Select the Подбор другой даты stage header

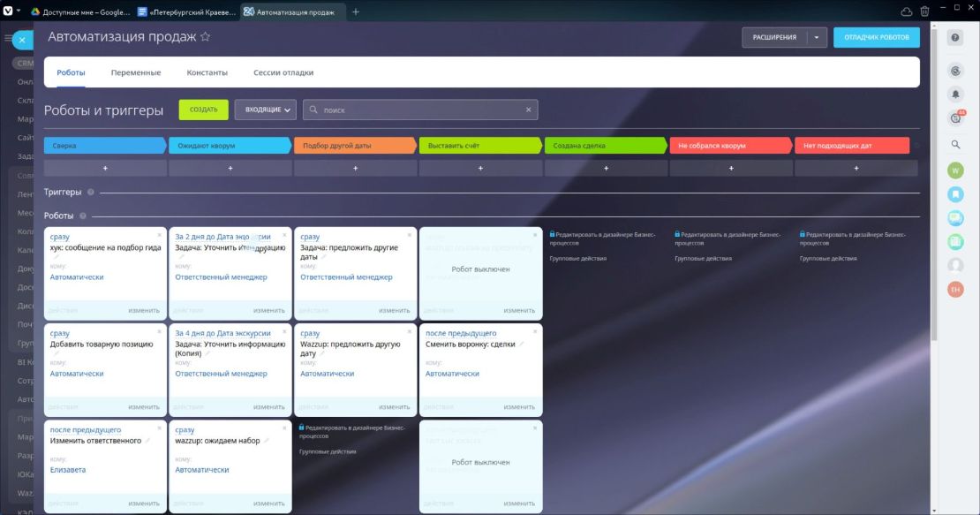click(x=355, y=146)
